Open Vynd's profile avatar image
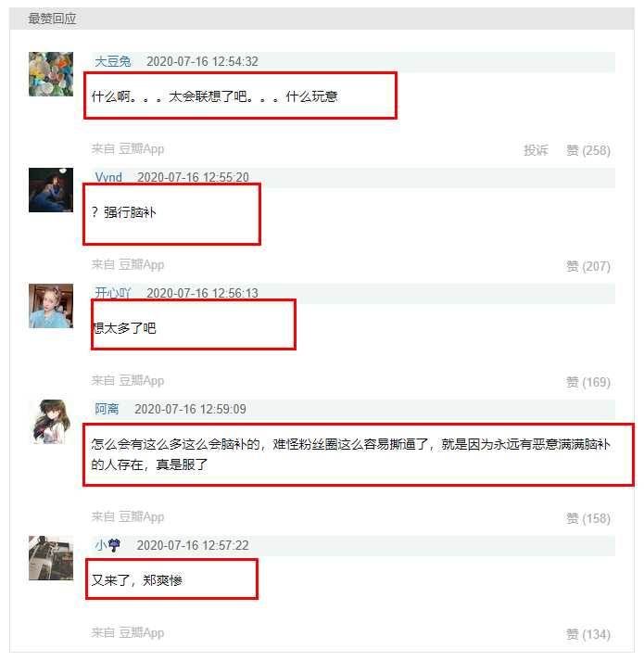The width and height of the screenshot is (644, 661). (51, 190)
